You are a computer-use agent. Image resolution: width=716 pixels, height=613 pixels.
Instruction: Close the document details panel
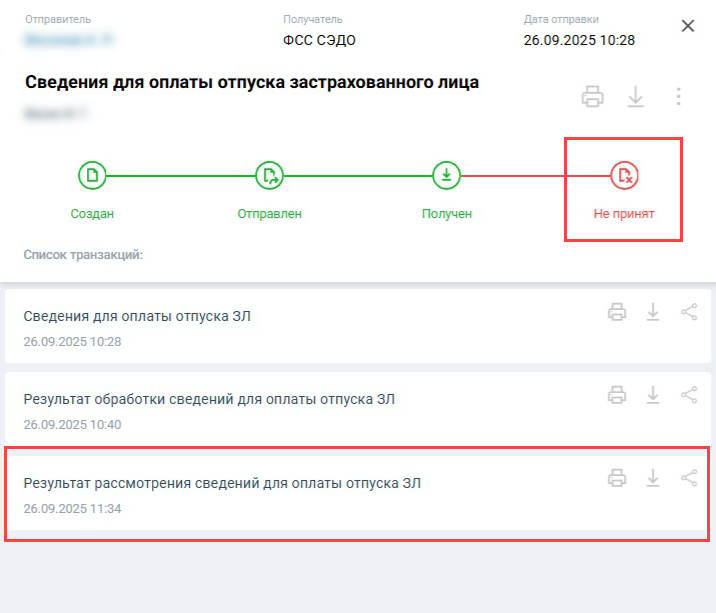click(x=688, y=26)
